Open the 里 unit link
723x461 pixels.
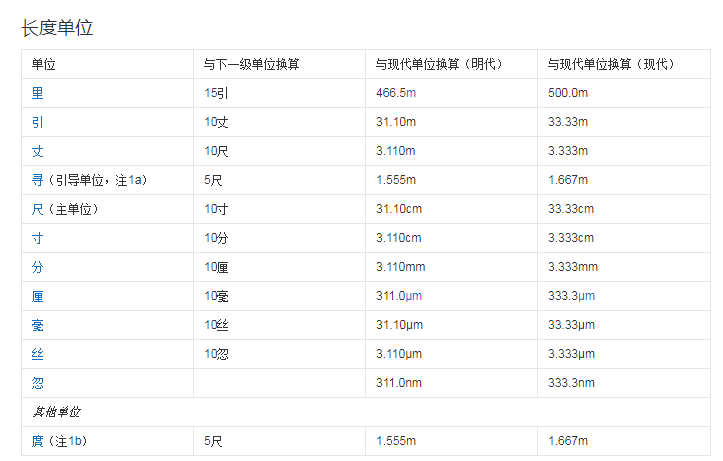click(38, 93)
